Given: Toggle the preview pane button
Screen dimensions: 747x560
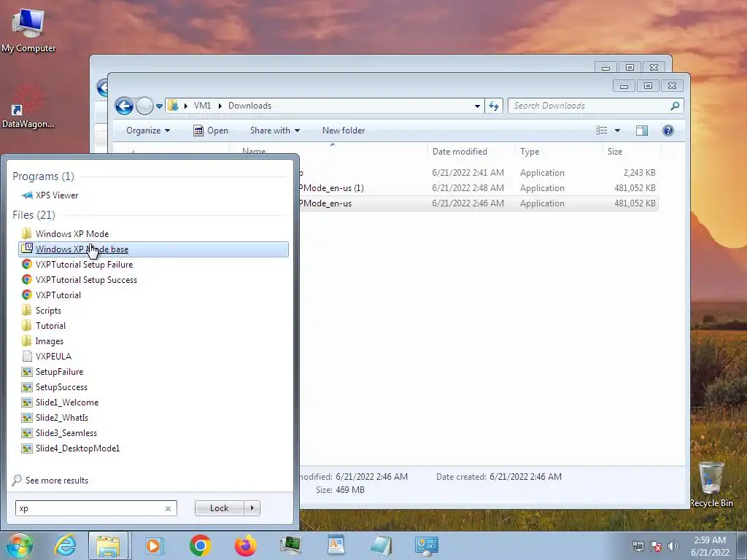Looking at the screenshot, I should click(x=642, y=131).
